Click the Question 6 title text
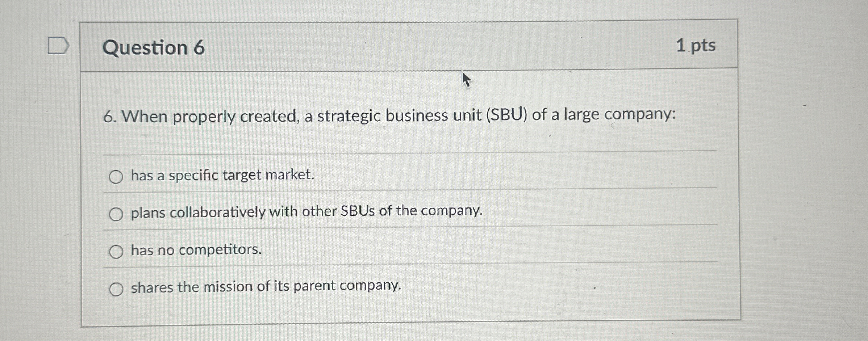This screenshot has width=868, height=341. click(152, 46)
